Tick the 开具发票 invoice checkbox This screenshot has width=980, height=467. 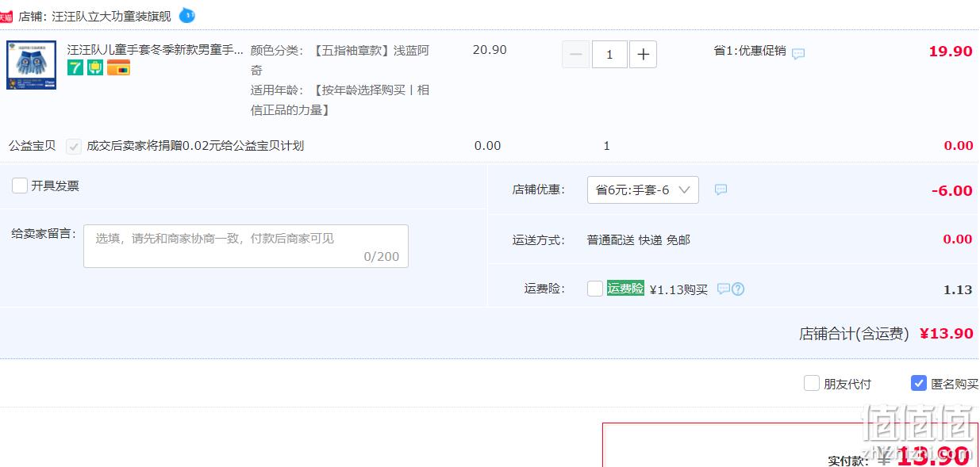pyautogui.click(x=20, y=186)
